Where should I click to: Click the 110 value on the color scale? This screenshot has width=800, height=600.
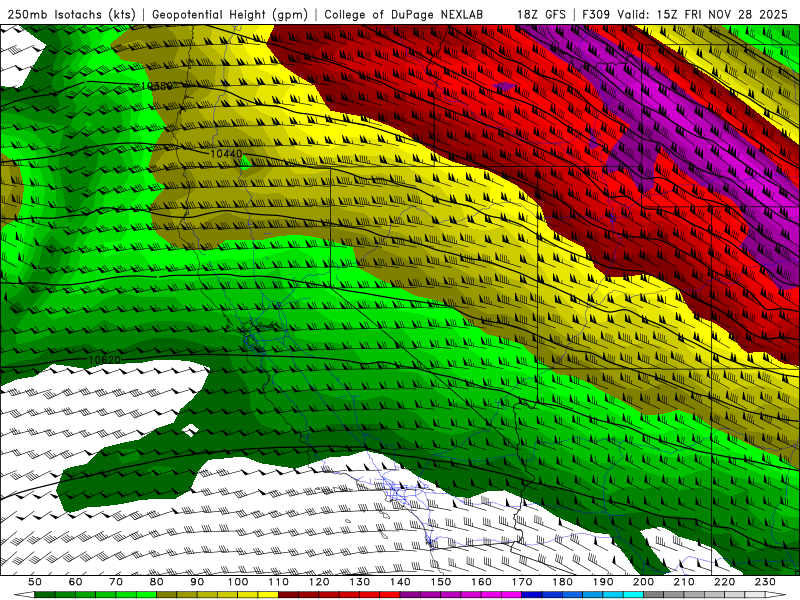tap(278, 582)
